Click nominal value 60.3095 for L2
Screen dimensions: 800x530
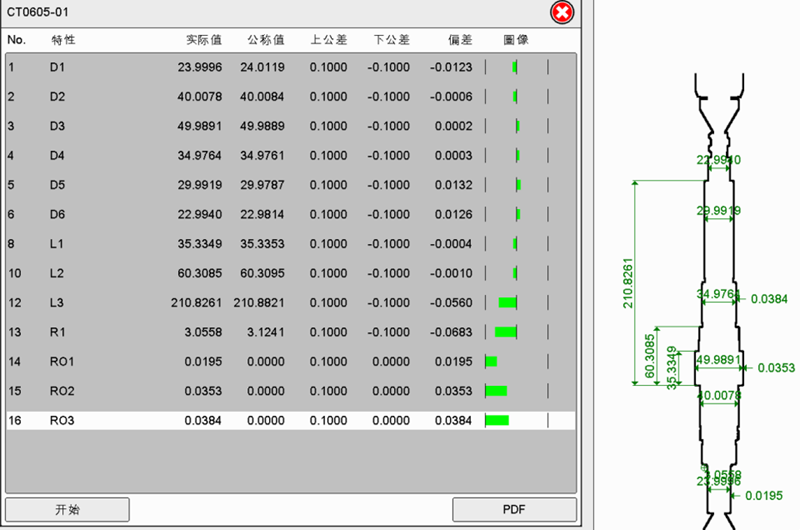(262, 273)
